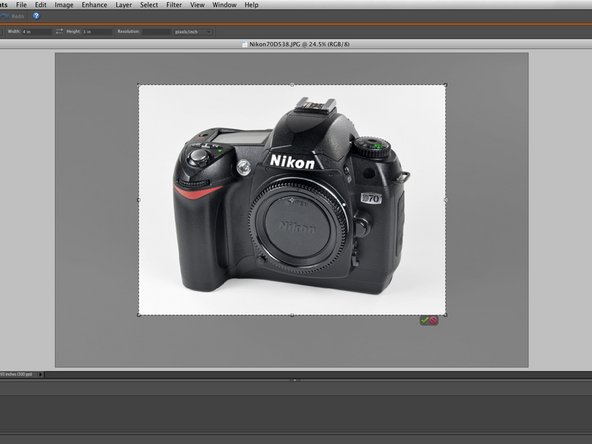Click the bottom-middle crop edge handle
This screenshot has height=444, width=592.
292,314
